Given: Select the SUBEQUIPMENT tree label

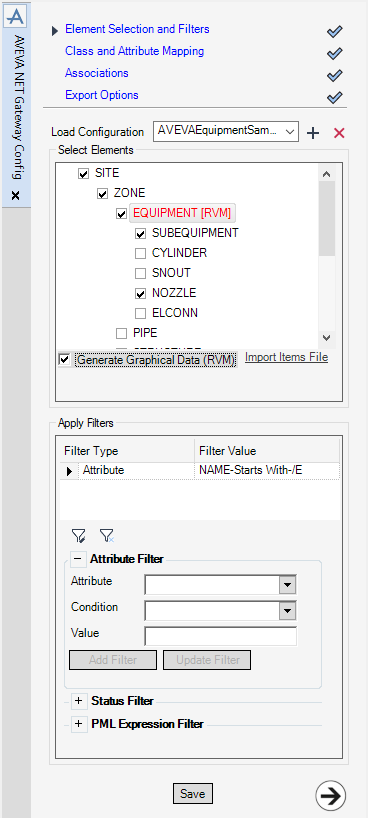Looking at the screenshot, I should (x=195, y=233).
